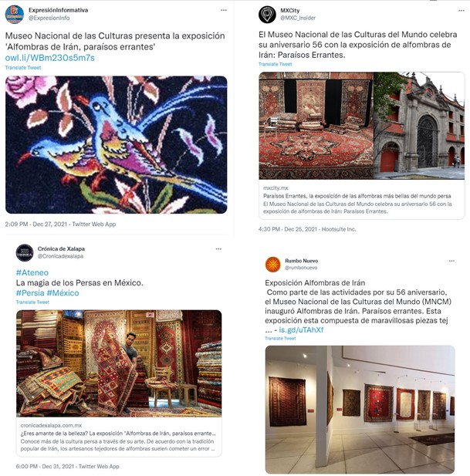
Task: Follow the is.gd/uTAhXf link
Action: point(301,329)
